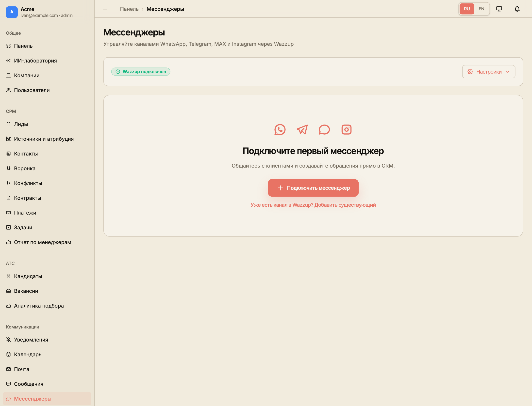Switch language to RU
The image size is (532, 406).
tap(467, 9)
